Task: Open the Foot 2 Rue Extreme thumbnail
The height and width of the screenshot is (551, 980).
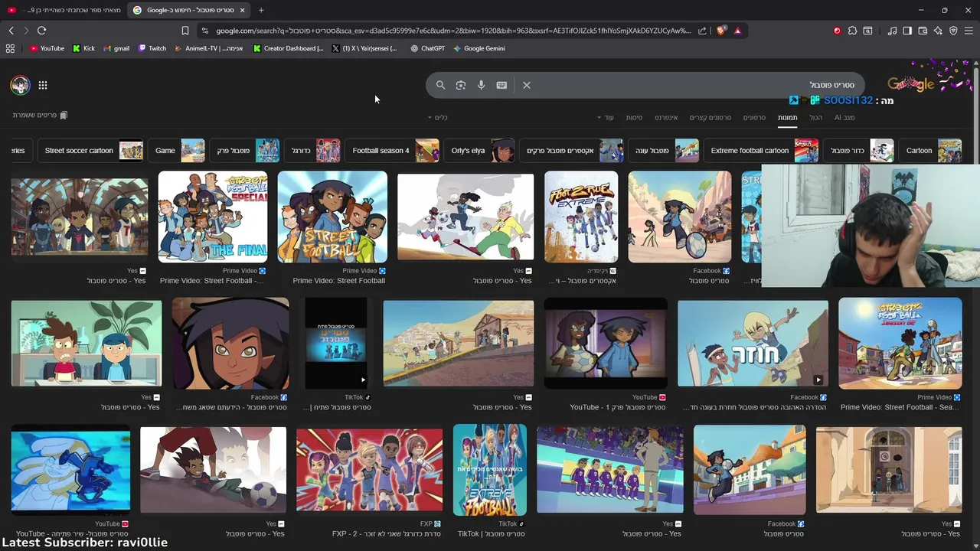Action: click(581, 217)
